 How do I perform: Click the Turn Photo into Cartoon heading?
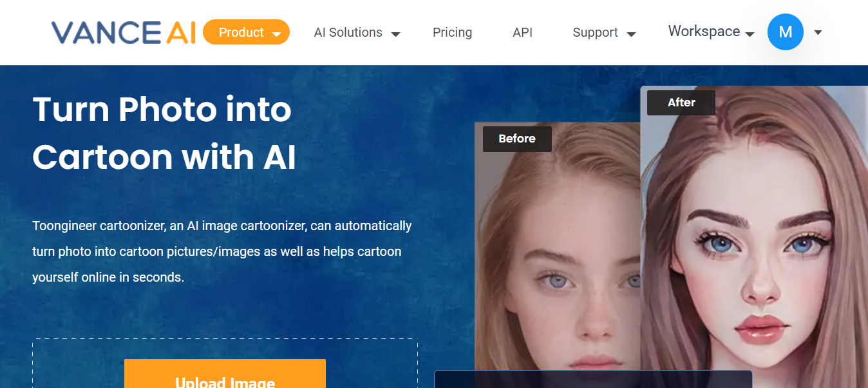164,133
